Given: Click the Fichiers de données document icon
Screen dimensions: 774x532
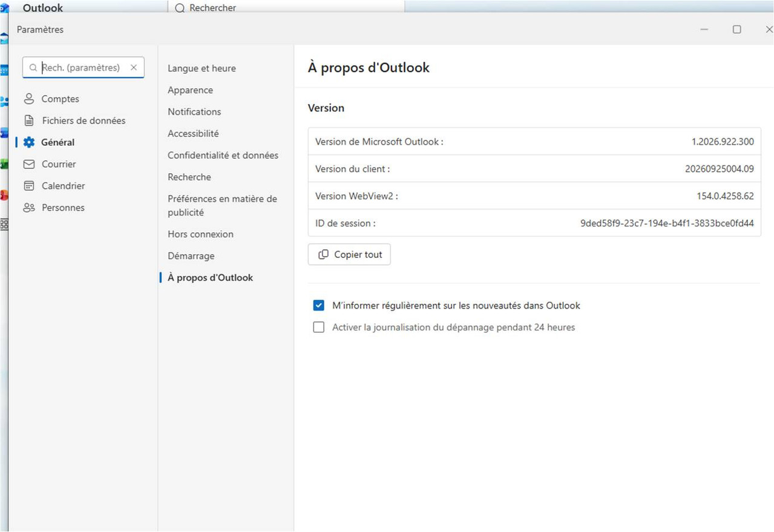Looking at the screenshot, I should 29,120.
